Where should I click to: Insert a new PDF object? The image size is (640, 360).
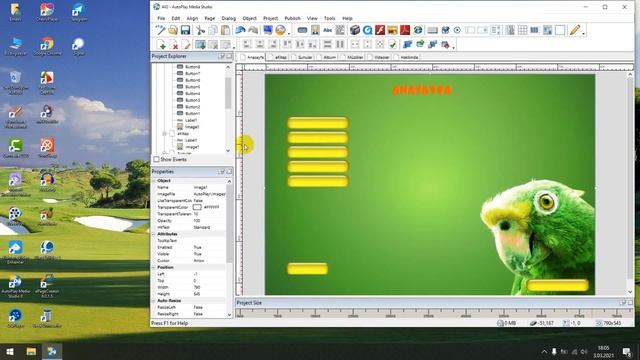pyautogui.click(x=405, y=30)
